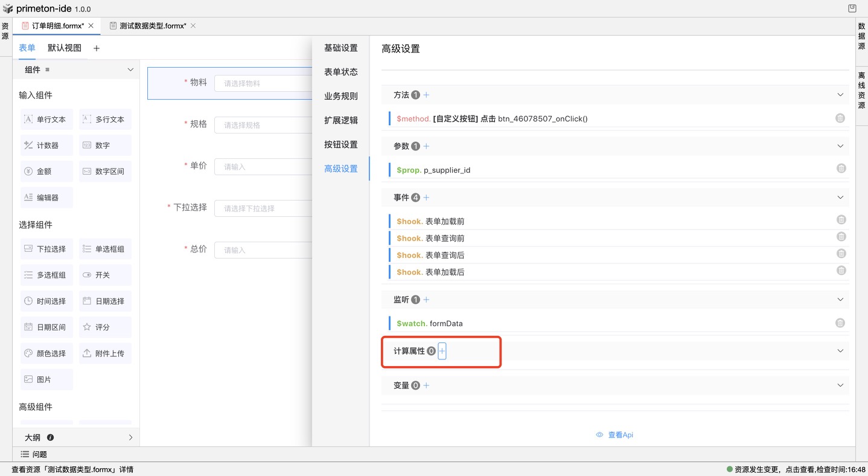The width and height of the screenshot is (868, 476).
Task: Add a new method with plus icon
Action: [x=426, y=95]
